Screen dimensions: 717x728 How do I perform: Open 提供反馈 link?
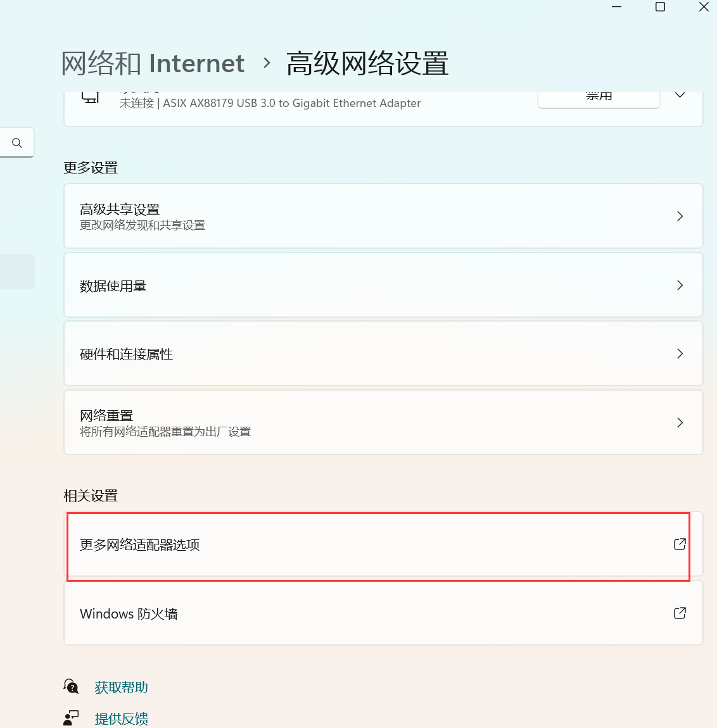pos(121,718)
